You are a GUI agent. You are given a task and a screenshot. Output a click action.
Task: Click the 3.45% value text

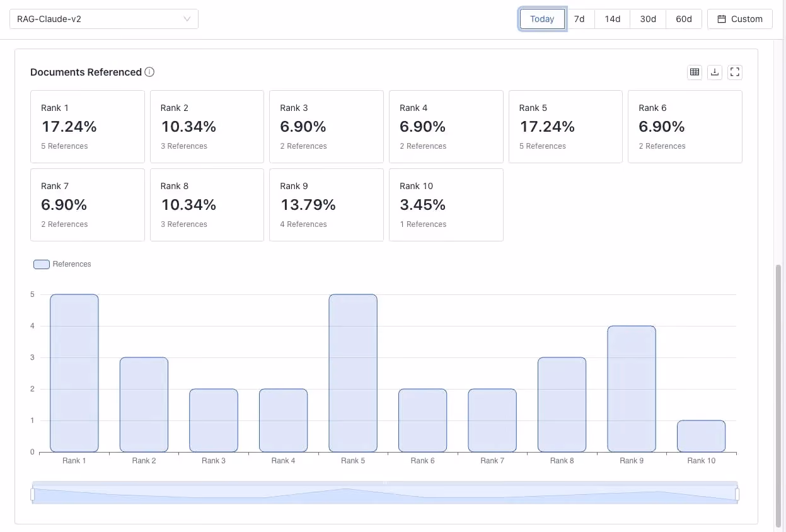423,205
